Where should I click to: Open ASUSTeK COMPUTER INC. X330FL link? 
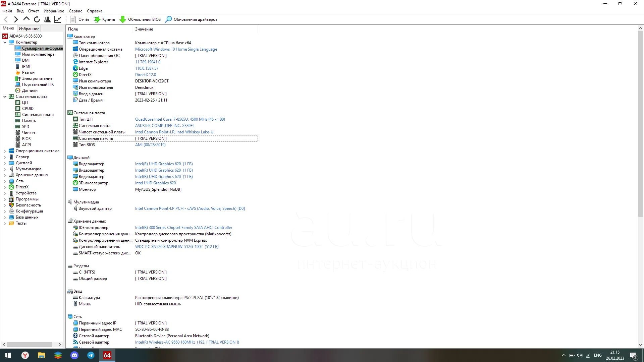165,126
